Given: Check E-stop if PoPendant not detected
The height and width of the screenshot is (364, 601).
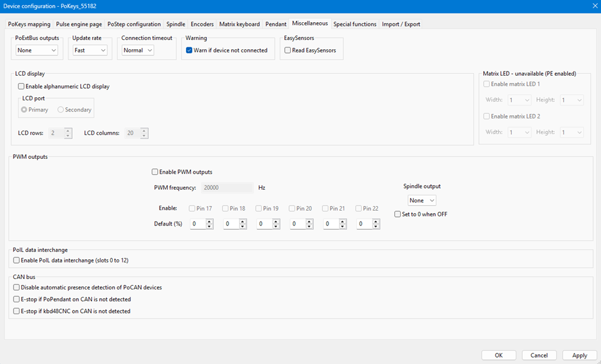Looking at the screenshot, I should pos(17,299).
